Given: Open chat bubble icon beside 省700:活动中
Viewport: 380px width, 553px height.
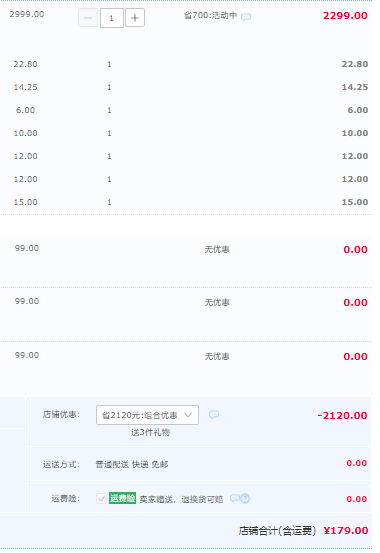Looking at the screenshot, I should tap(246, 17).
